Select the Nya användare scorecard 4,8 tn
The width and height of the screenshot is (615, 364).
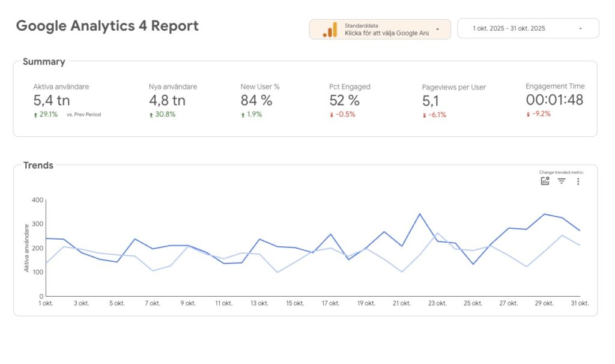(167, 100)
